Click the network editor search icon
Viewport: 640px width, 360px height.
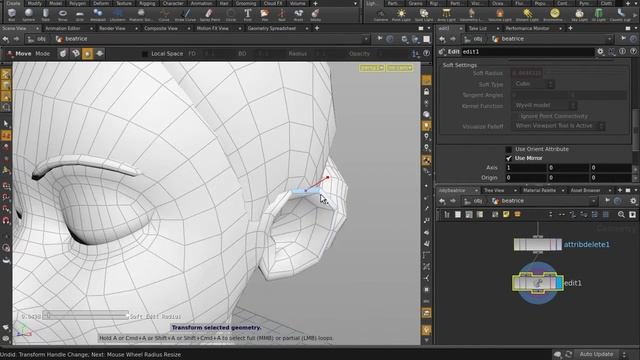coord(621,215)
